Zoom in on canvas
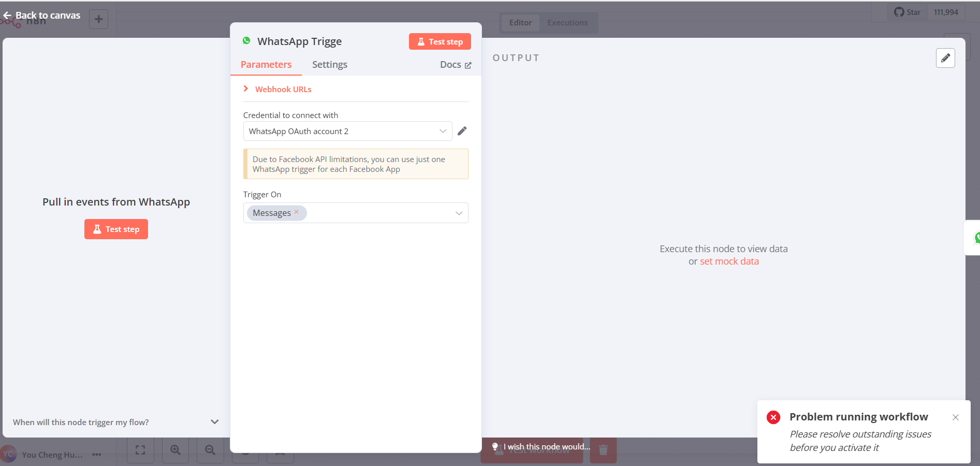Viewport: 980px width, 466px height. [175, 450]
